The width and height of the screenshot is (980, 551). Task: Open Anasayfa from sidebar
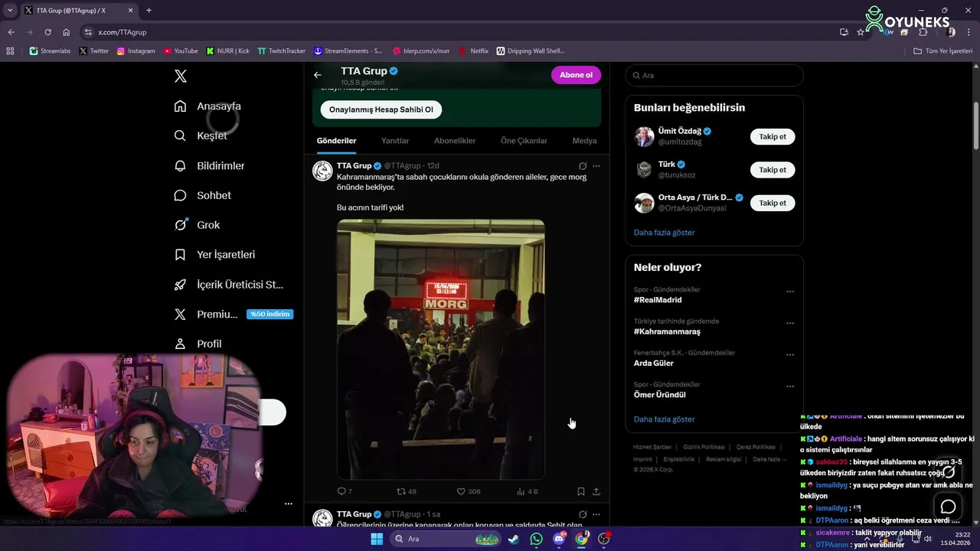[207, 106]
